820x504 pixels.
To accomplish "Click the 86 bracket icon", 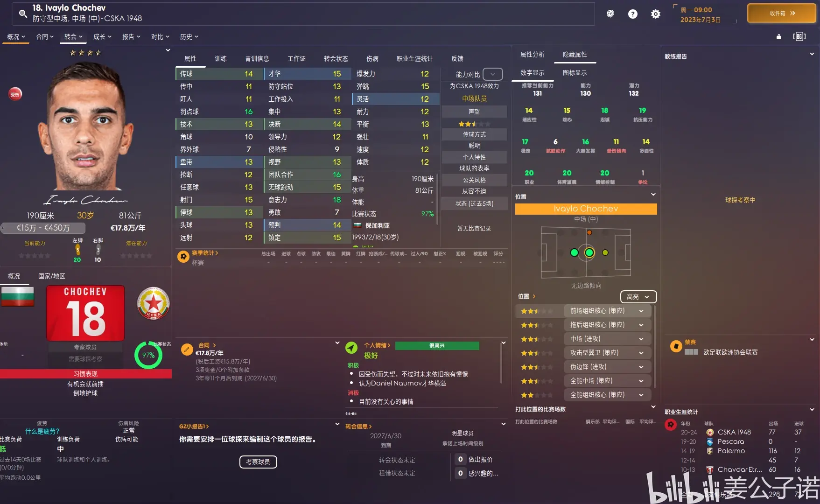I will pos(799,36).
